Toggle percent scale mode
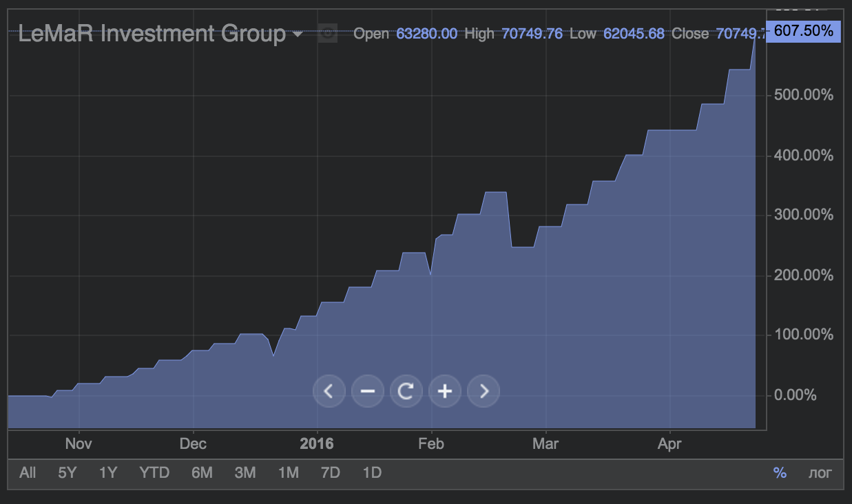This screenshot has width=852, height=504. 780,473
